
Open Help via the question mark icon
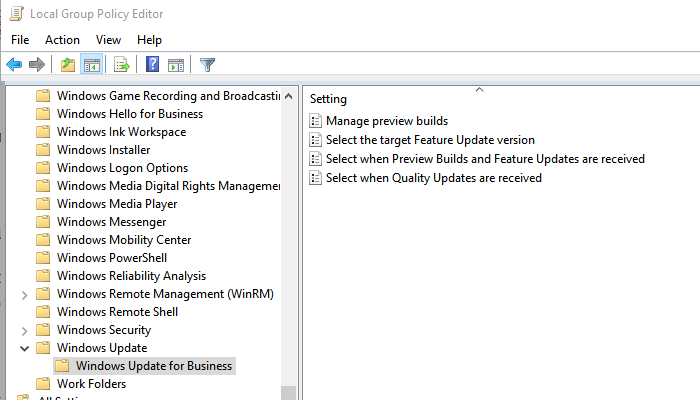pos(153,65)
